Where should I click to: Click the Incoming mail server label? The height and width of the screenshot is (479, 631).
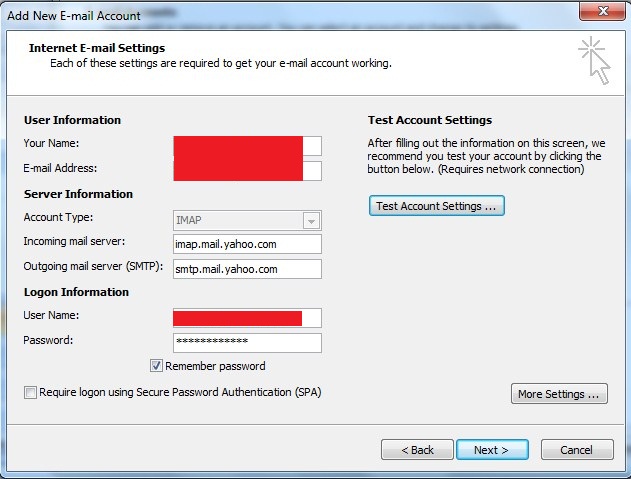pos(74,242)
